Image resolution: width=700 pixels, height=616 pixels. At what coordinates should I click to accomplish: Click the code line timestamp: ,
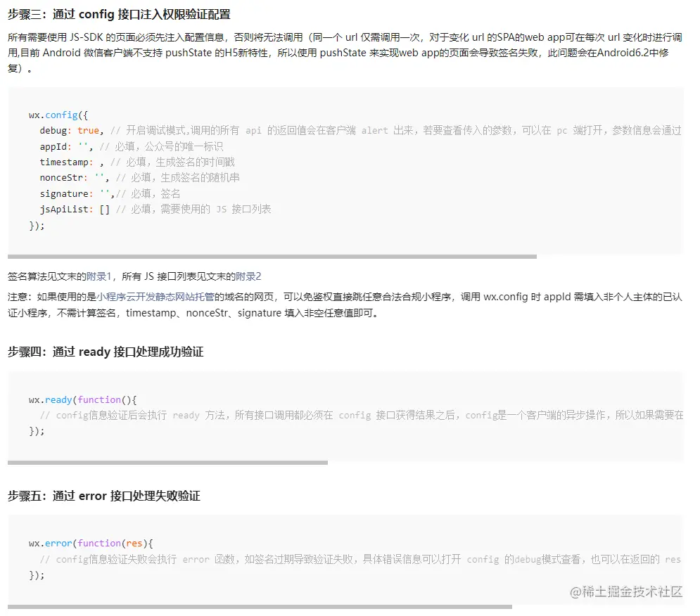click(72, 162)
